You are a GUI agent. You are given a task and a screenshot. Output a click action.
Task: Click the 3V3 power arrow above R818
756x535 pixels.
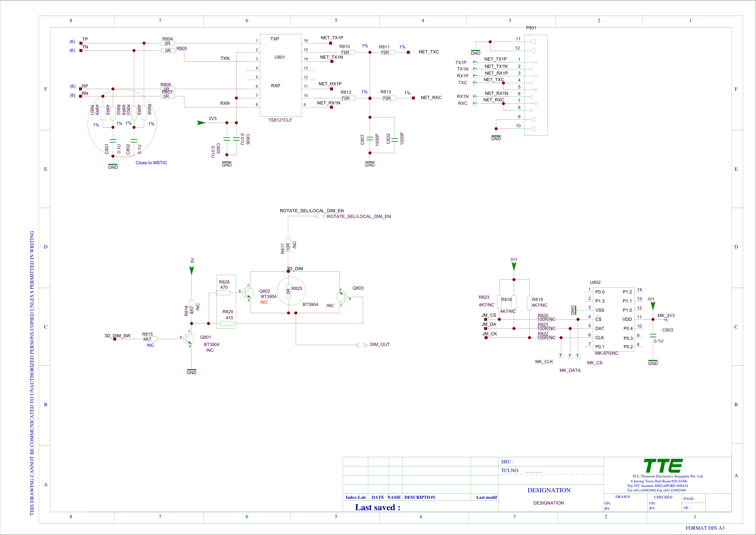[514, 267]
